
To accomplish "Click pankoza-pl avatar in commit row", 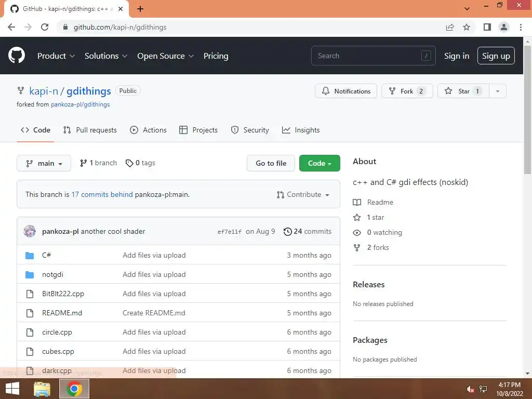I will tap(30, 231).
